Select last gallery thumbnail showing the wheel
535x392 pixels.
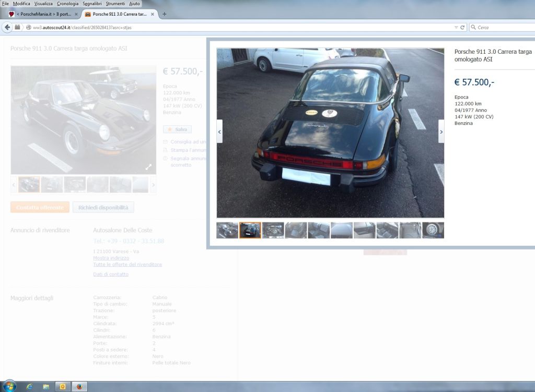[433, 230]
